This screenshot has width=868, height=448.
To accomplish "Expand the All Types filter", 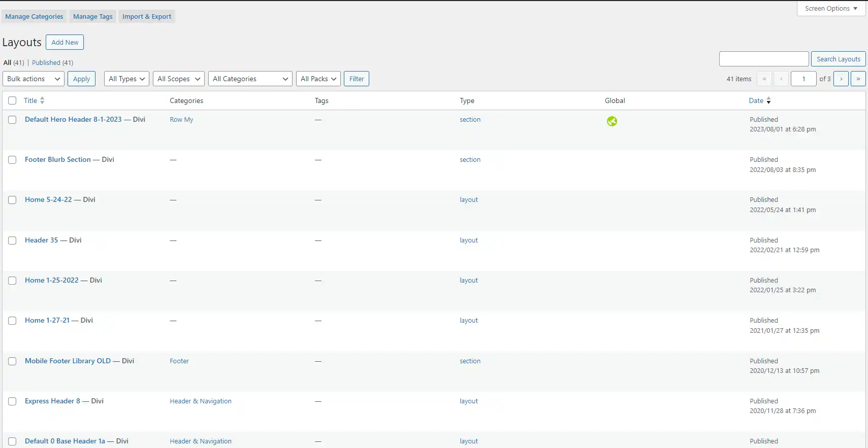I will pos(126,79).
